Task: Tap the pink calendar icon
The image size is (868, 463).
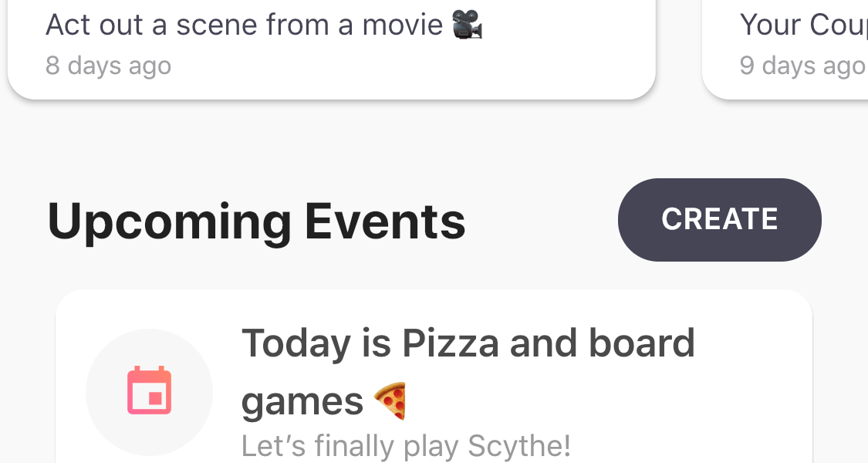Action: [149, 391]
